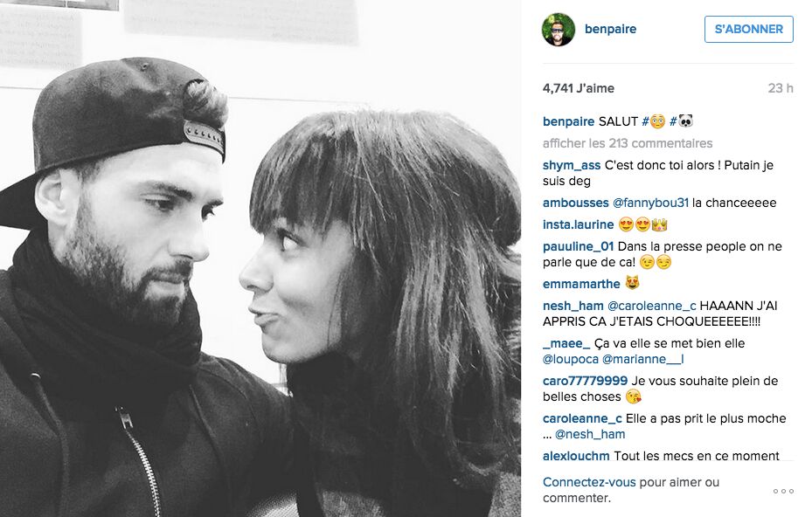The width and height of the screenshot is (812, 517).
Task: Open benpaire username at post header
Action: (x=611, y=29)
